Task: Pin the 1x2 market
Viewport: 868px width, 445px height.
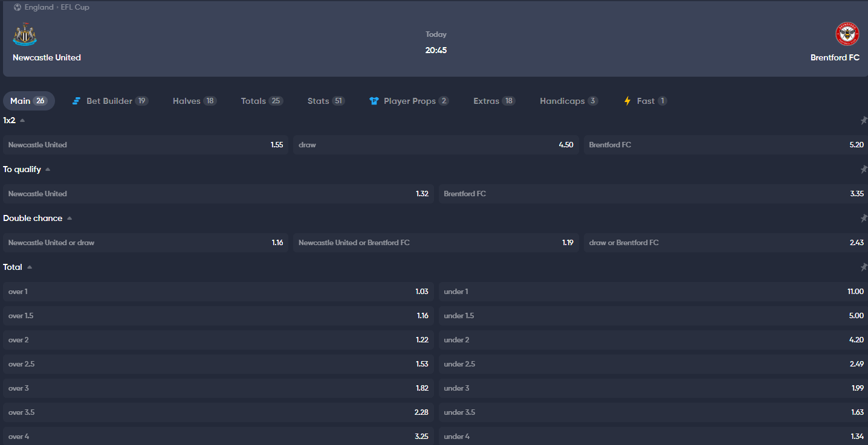Action: (x=864, y=121)
